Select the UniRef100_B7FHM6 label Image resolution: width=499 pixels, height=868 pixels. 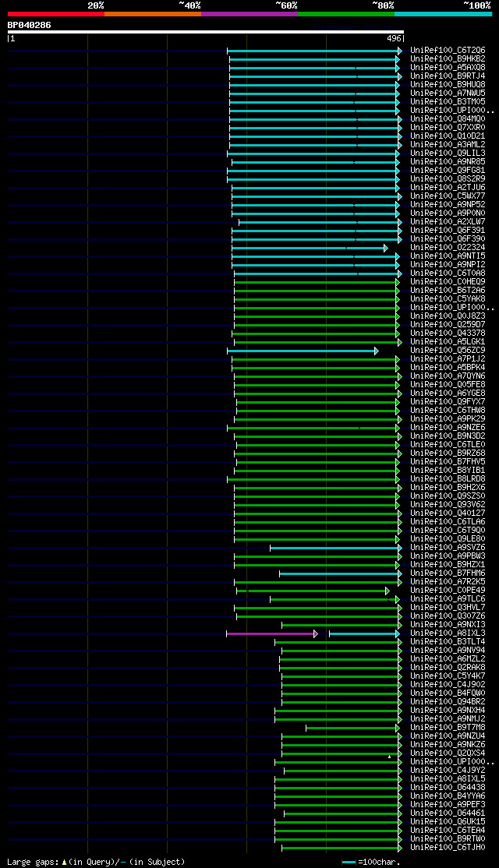point(448,573)
